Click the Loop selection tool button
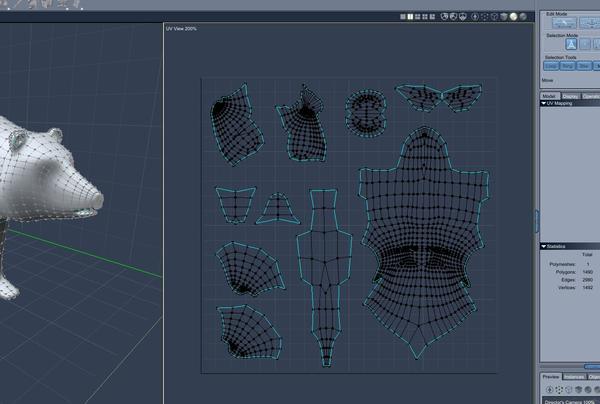Image resolution: width=600 pixels, height=404 pixels. (x=551, y=66)
